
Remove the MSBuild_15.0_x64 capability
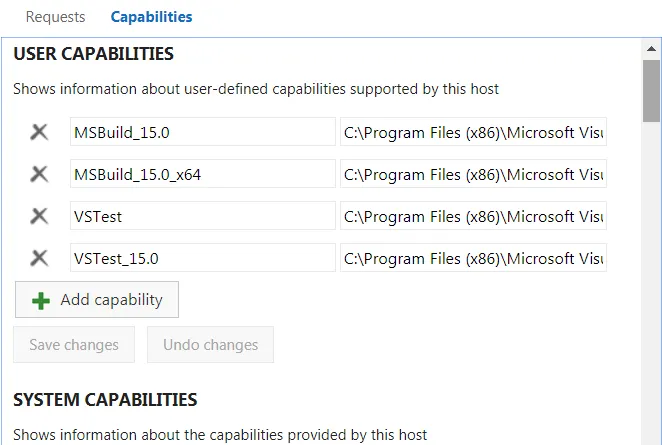click(x=39, y=174)
